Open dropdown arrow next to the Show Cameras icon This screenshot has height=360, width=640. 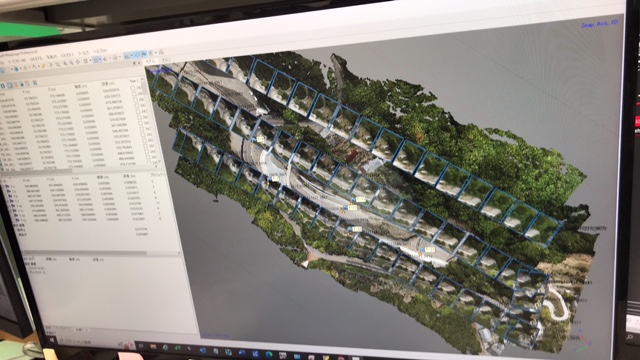(132, 56)
